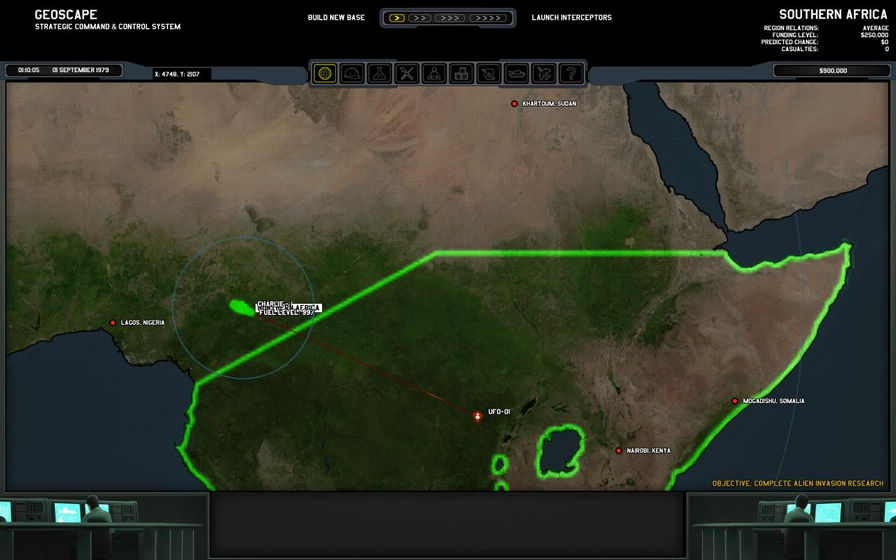Set time speed to single arrow
The height and width of the screenshot is (560, 896).
click(x=397, y=18)
